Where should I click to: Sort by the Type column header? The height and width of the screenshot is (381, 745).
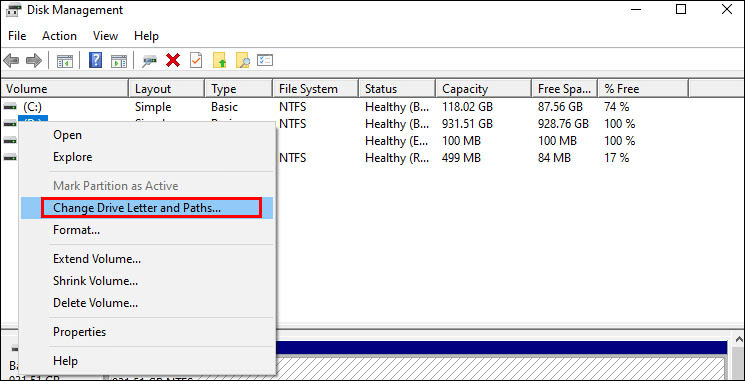point(239,89)
